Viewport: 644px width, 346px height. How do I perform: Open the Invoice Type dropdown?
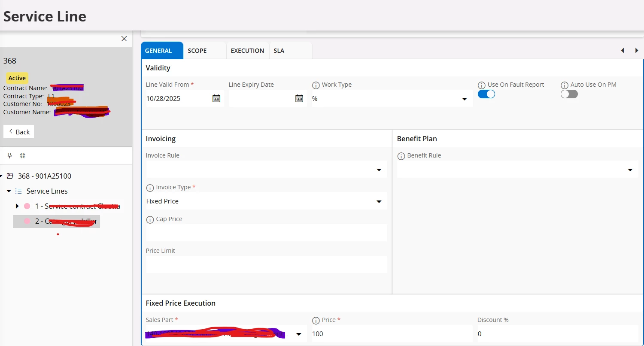(379, 202)
